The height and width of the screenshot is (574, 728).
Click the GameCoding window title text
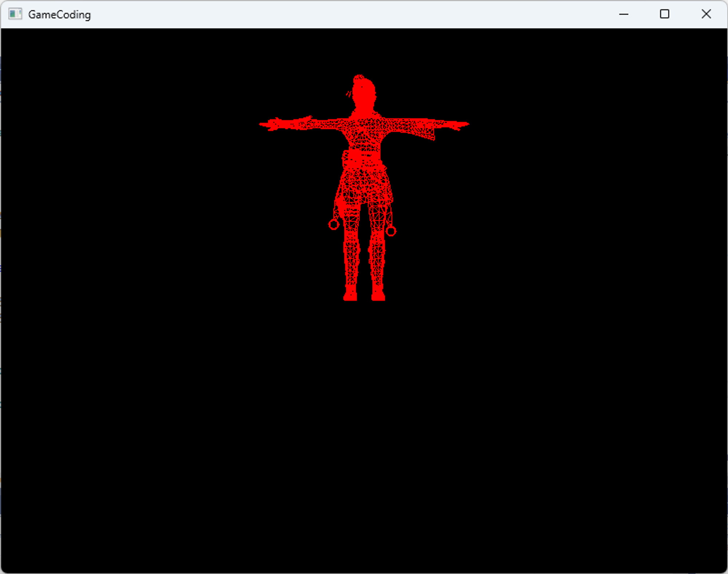[59, 15]
